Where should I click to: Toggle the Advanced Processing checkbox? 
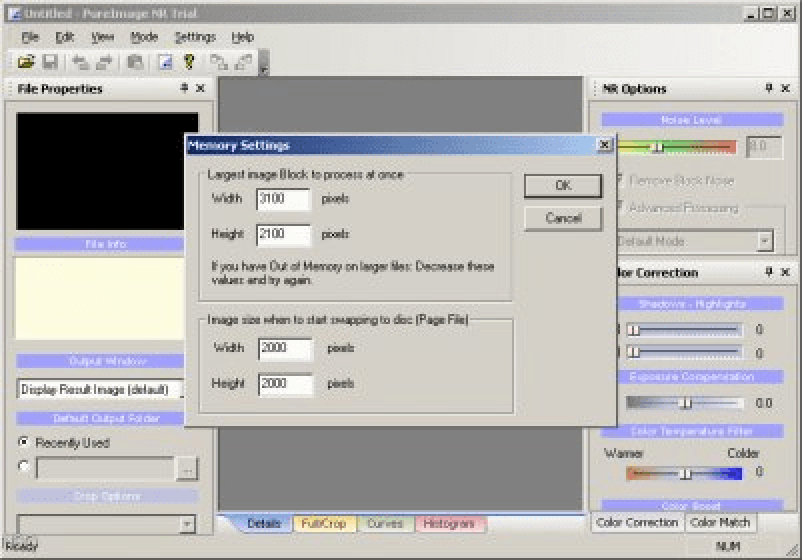tap(620, 207)
